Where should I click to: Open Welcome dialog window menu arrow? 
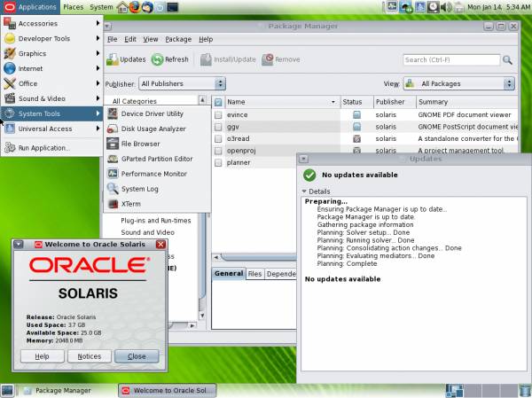[18, 244]
